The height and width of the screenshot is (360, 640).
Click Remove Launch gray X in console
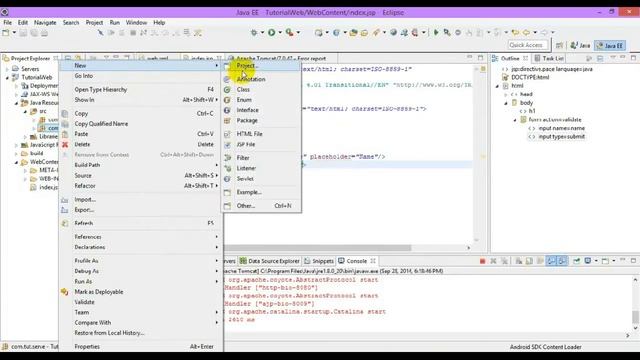point(493,261)
